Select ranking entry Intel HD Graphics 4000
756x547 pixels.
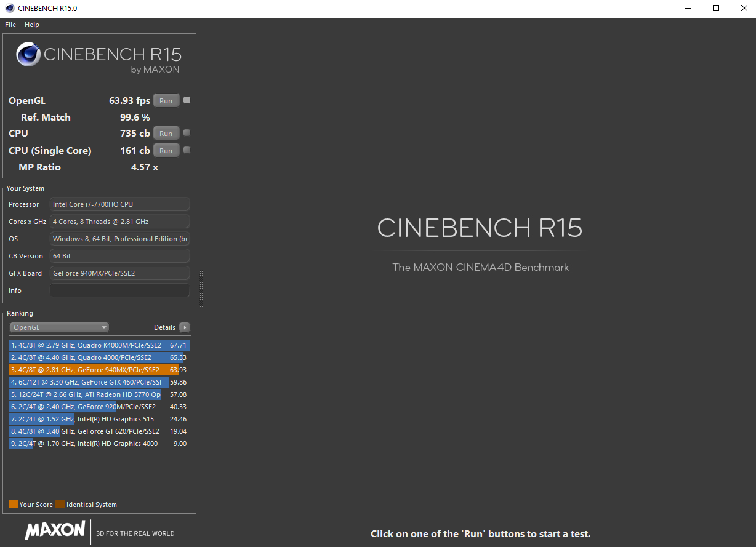pos(99,444)
